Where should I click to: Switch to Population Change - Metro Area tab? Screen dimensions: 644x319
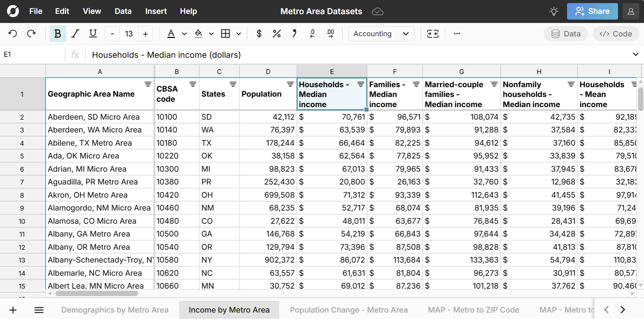(349, 310)
